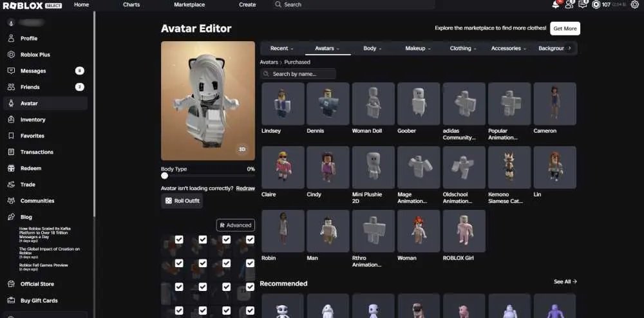This screenshot has height=318, width=644.
Task: Select the Lindsey avatar thumbnail
Action: click(283, 104)
